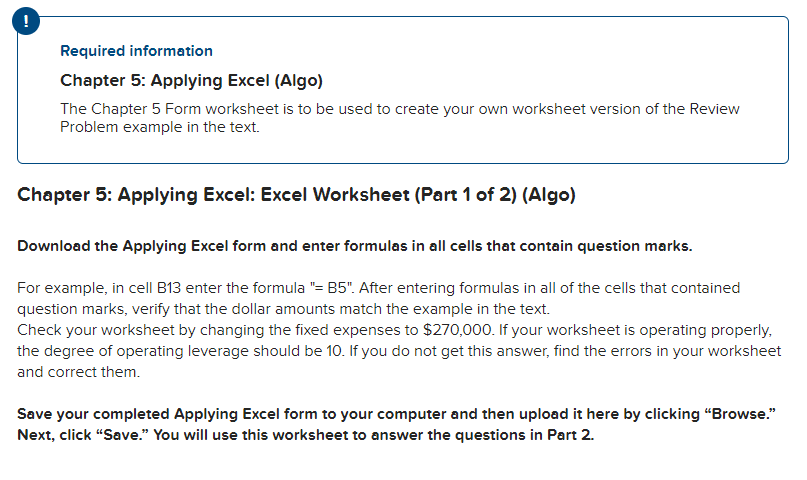Click the quoted word "Save." in instructions
The image size is (807, 480).
tap(122, 435)
